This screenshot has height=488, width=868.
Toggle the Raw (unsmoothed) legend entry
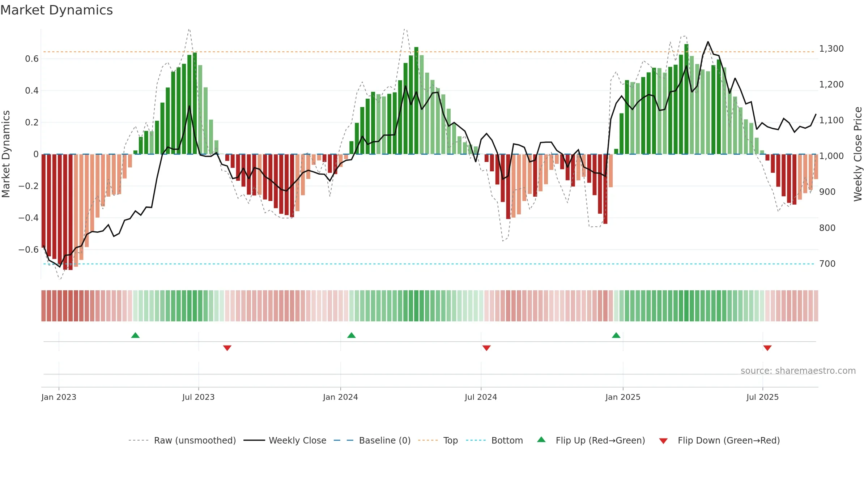pos(182,440)
